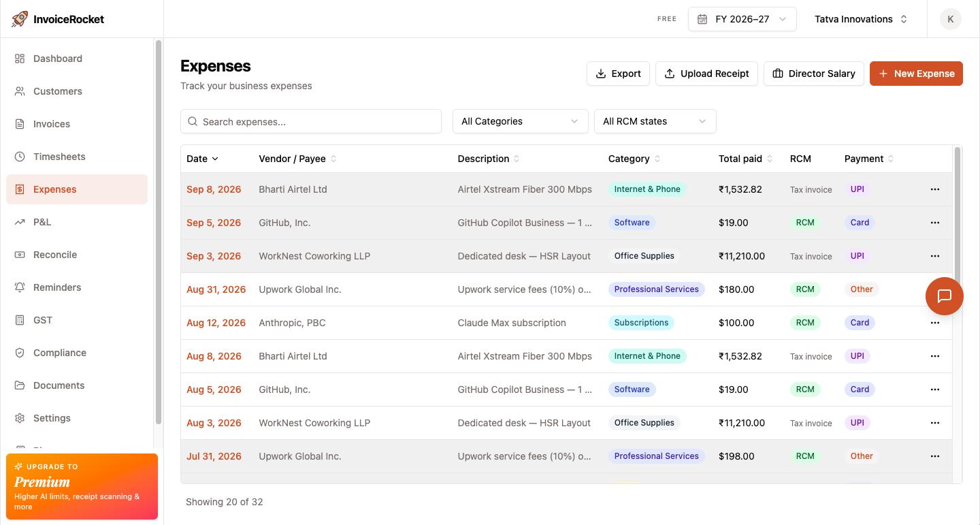Click the Export button
Viewport: 980px width, 525px height.
(618, 74)
